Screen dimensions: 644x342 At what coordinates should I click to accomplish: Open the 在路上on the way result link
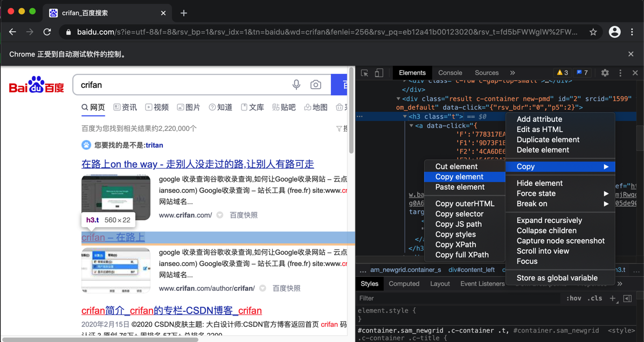point(198,164)
